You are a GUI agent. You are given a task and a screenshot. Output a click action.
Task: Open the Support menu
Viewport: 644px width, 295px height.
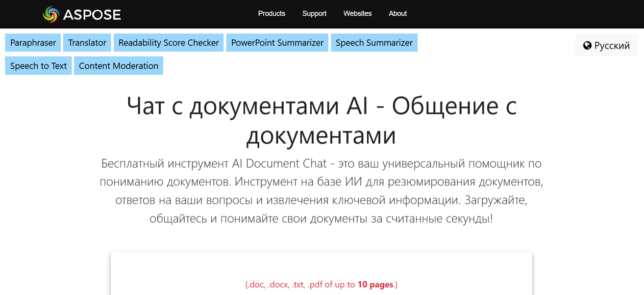[314, 14]
